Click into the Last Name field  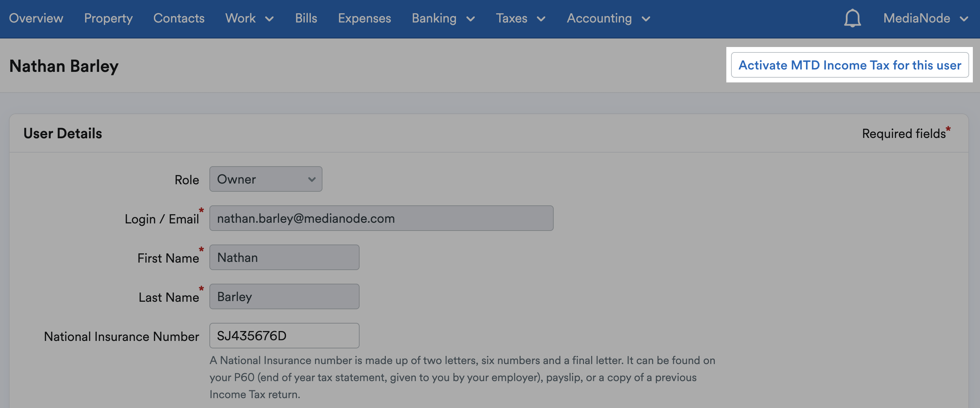pos(284,297)
